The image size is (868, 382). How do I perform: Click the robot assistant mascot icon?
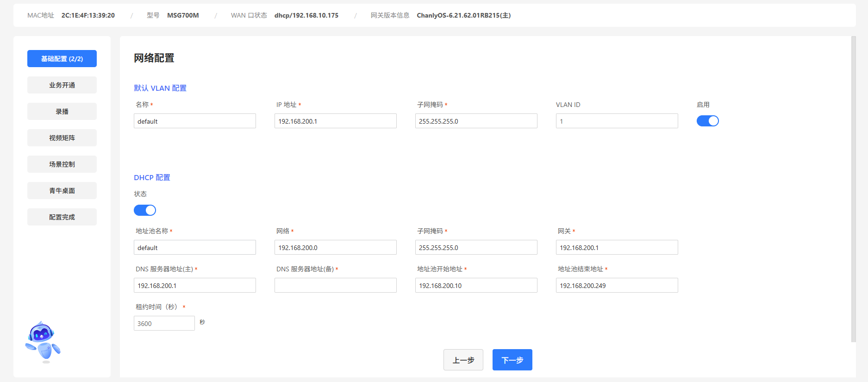pyautogui.click(x=43, y=342)
